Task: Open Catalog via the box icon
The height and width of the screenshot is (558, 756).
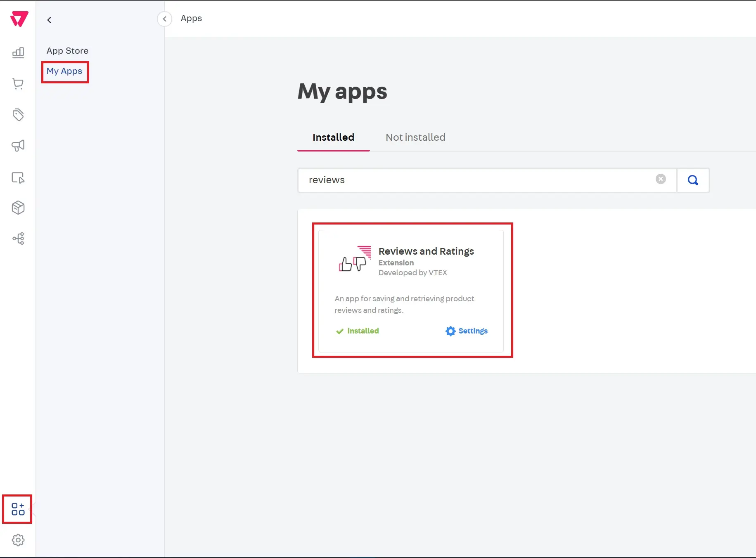Action: click(18, 208)
